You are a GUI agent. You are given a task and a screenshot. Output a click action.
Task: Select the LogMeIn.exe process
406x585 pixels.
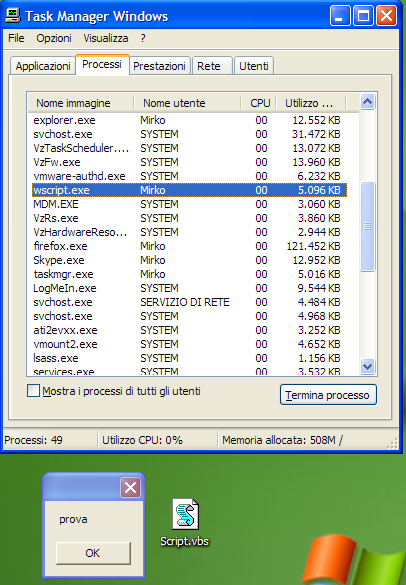189,288
